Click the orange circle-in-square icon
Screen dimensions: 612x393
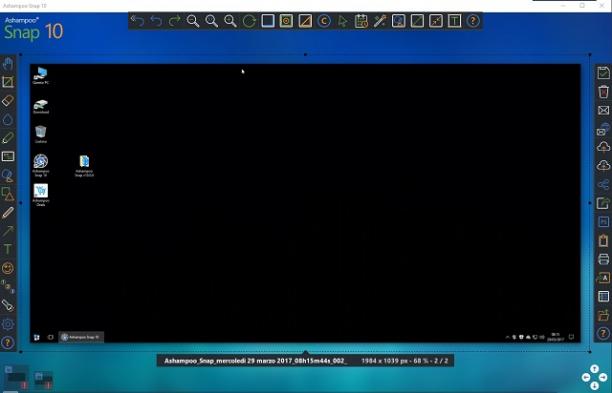tap(286, 21)
